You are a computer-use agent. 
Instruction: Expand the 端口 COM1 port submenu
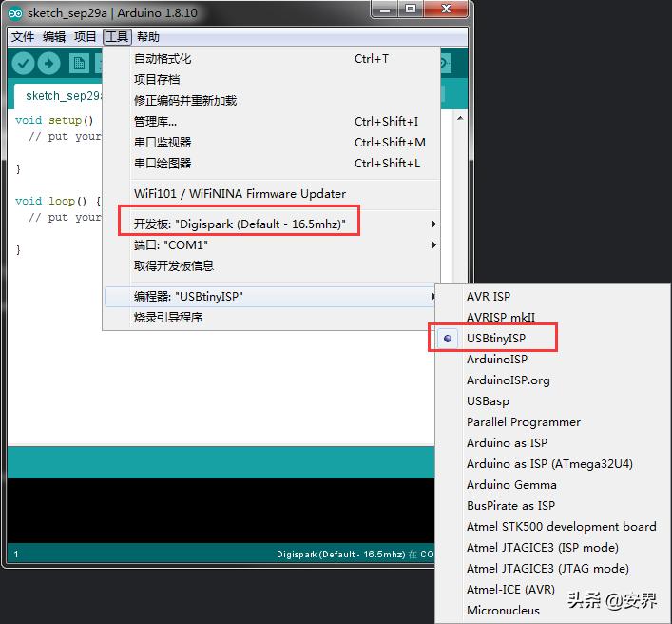tap(272, 244)
